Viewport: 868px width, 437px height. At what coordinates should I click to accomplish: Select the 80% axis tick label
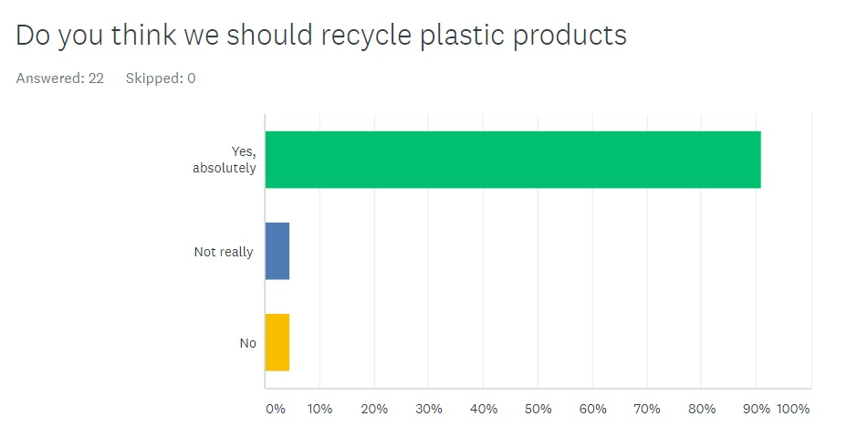702,410
